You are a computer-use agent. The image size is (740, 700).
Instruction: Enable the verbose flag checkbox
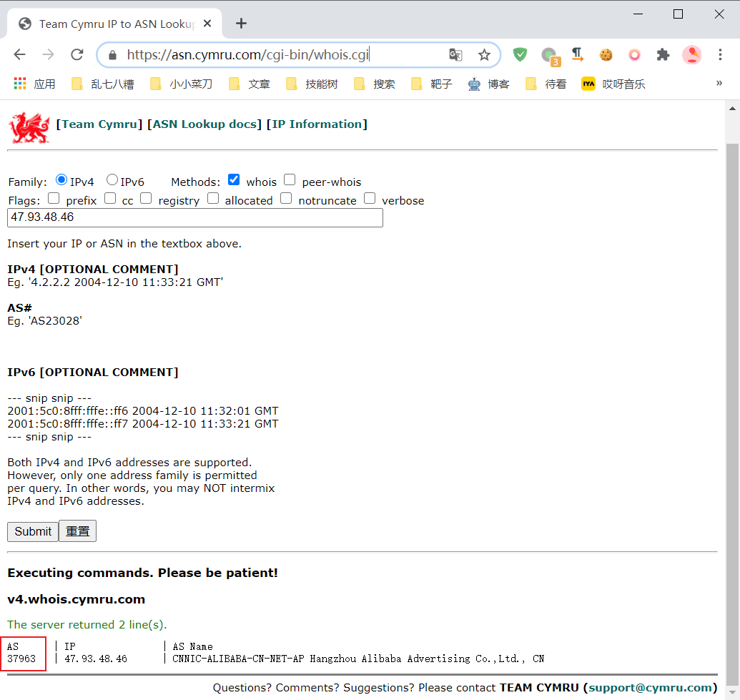(x=370, y=198)
